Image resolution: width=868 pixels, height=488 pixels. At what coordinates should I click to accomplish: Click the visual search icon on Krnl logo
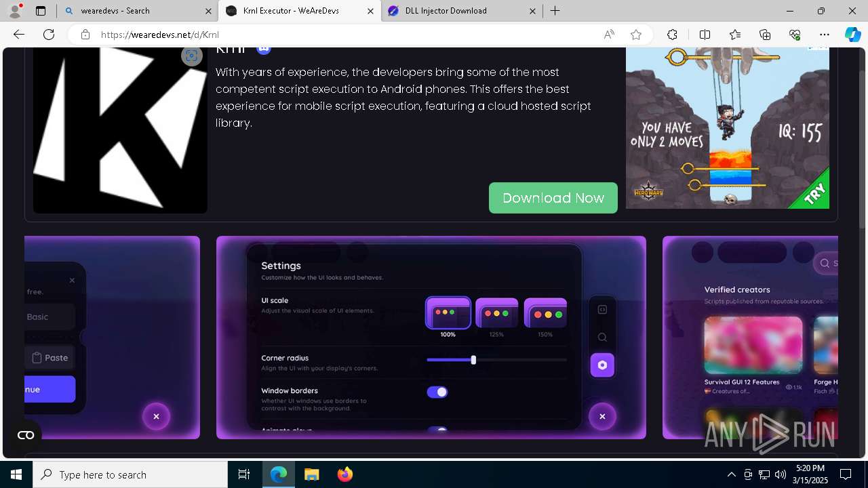click(192, 56)
